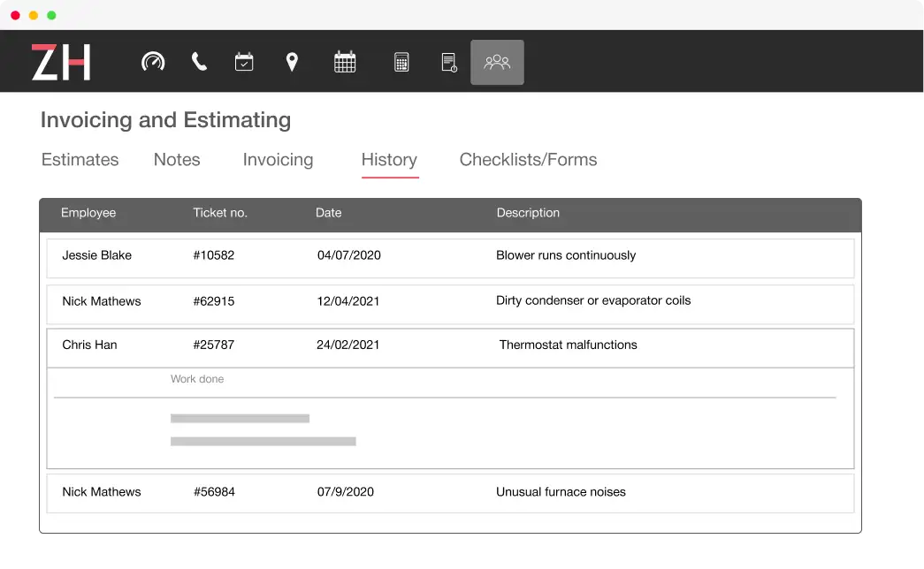Open the Checklists/Forms tab
924x569 pixels.
coord(528,160)
